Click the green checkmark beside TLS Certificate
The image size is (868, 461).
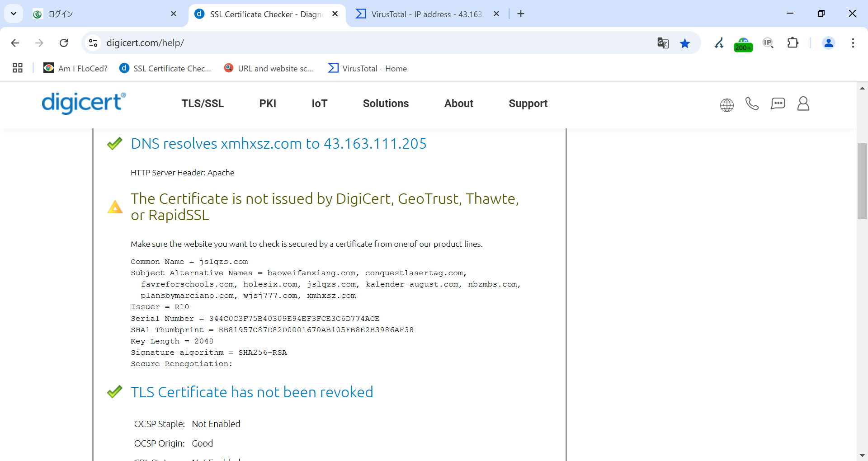pos(115,391)
